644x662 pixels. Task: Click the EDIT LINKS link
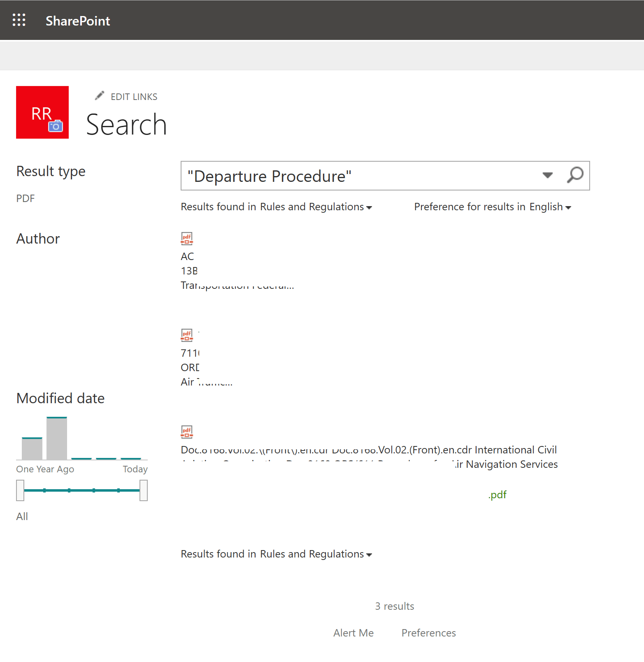coord(134,97)
